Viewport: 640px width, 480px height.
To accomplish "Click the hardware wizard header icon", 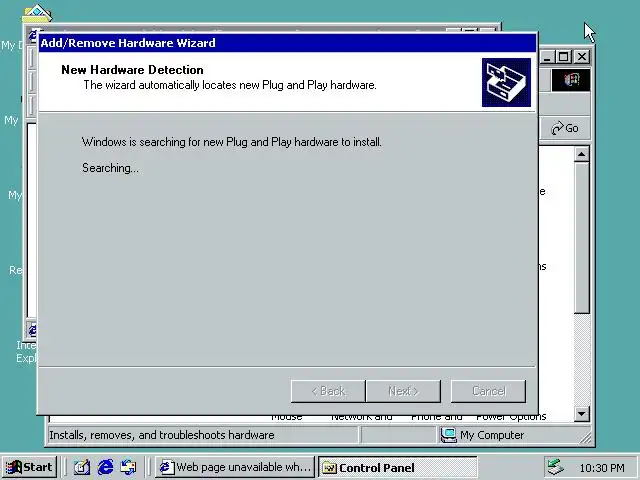I will coord(506,82).
